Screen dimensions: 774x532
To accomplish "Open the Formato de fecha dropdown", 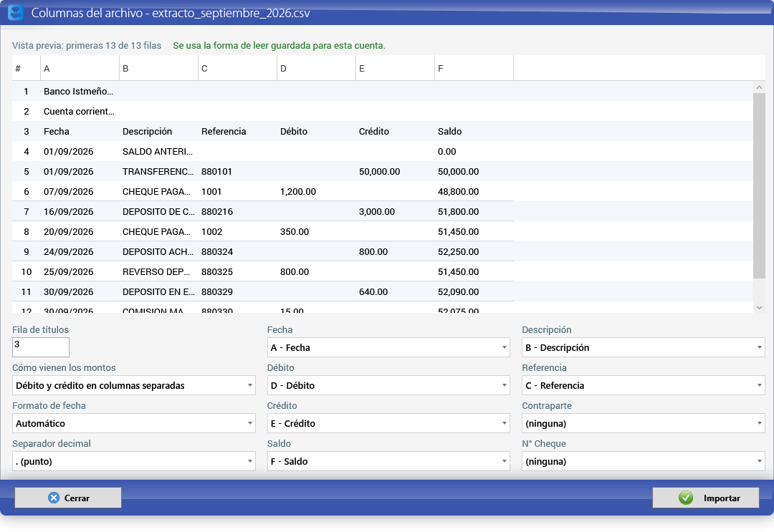I will (x=134, y=424).
